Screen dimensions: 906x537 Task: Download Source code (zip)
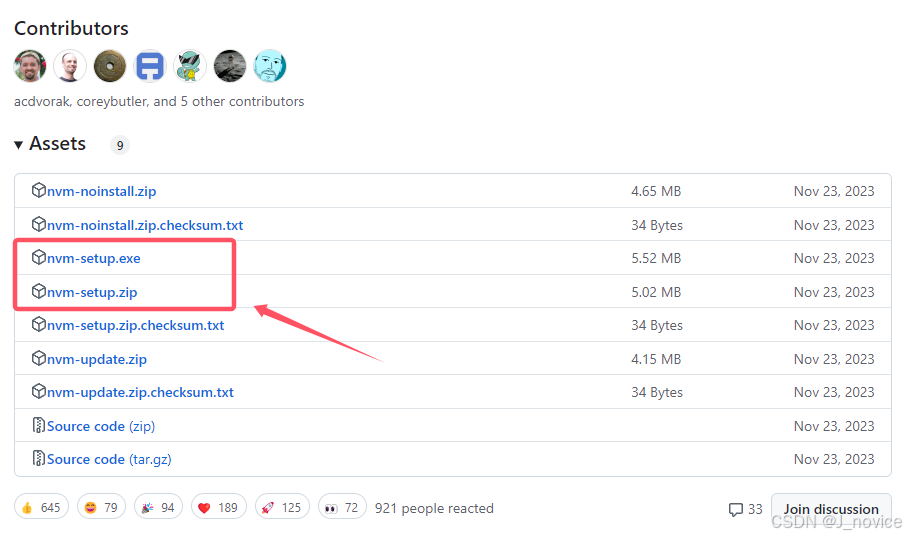click(101, 426)
